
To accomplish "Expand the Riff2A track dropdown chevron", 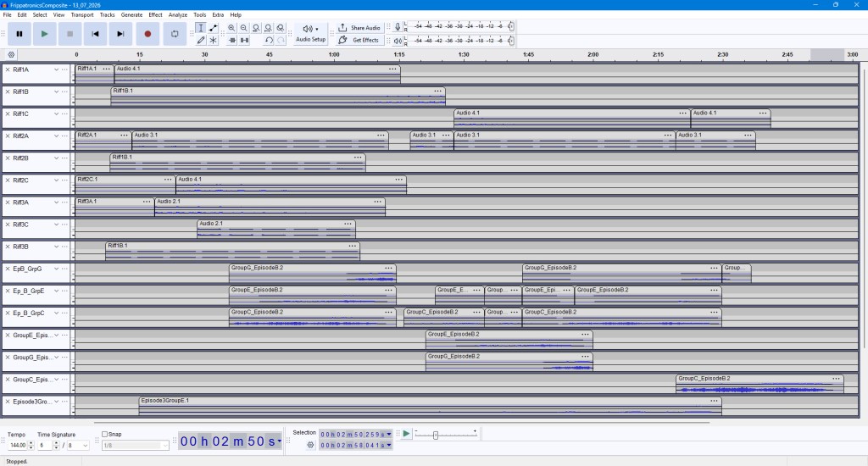I will pos(57,136).
